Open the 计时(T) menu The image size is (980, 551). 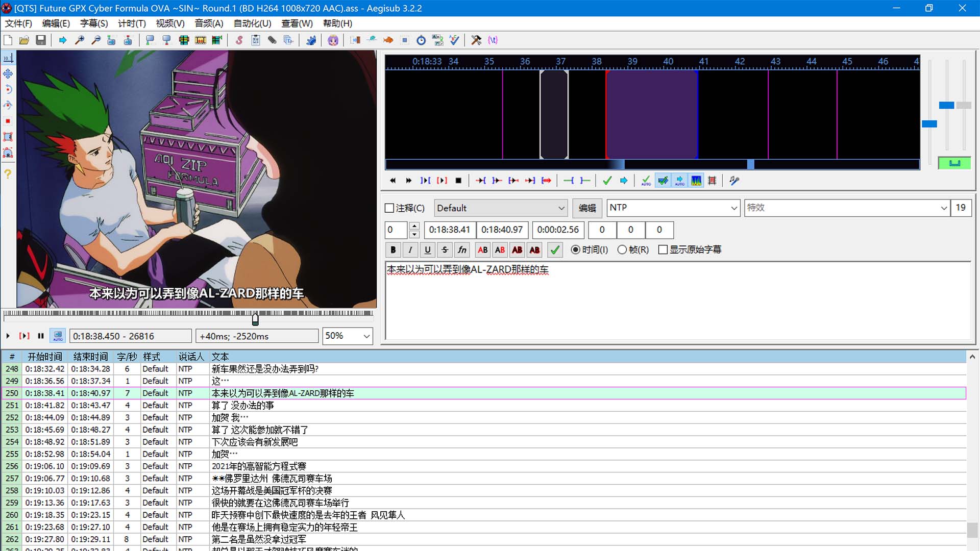coord(132,23)
